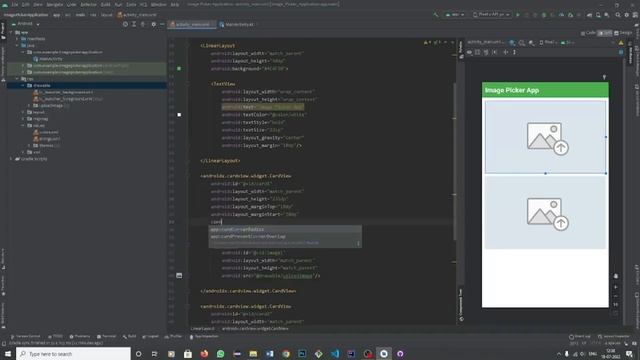Open preview device Pixel dropdown in design toolbar
The height and width of the screenshot is (360, 640).
point(549,42)
